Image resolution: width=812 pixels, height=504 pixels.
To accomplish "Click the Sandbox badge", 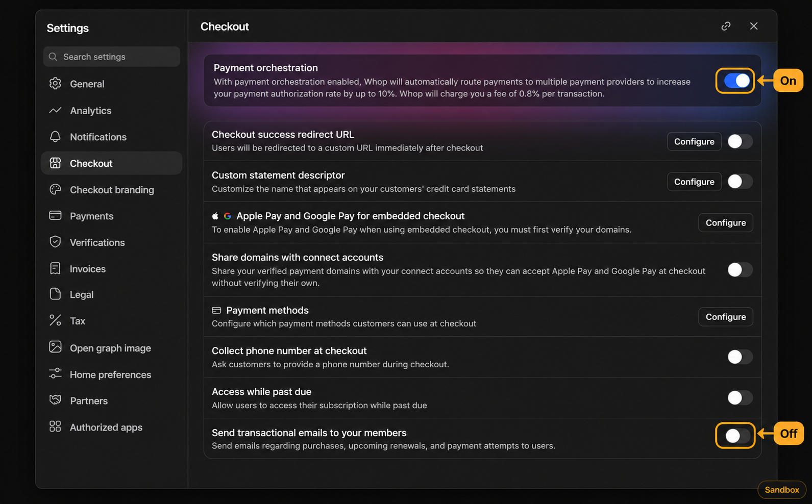I will click(x=782, y=490).
